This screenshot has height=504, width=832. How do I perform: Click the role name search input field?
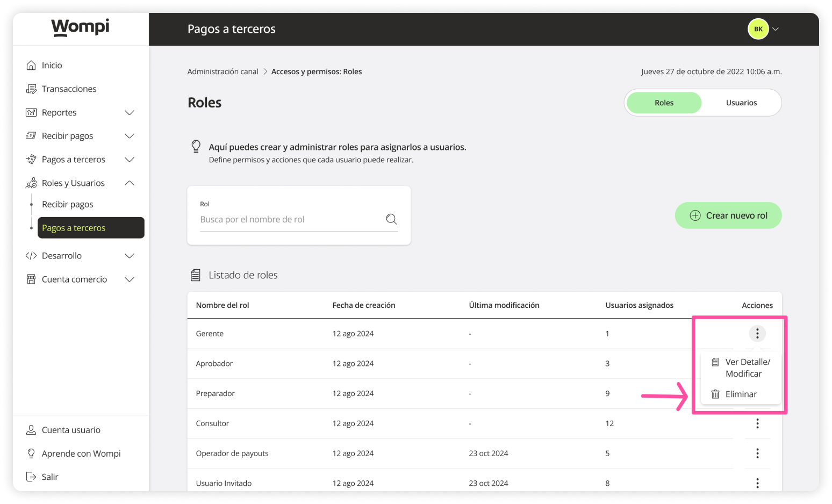coord(290,219)
